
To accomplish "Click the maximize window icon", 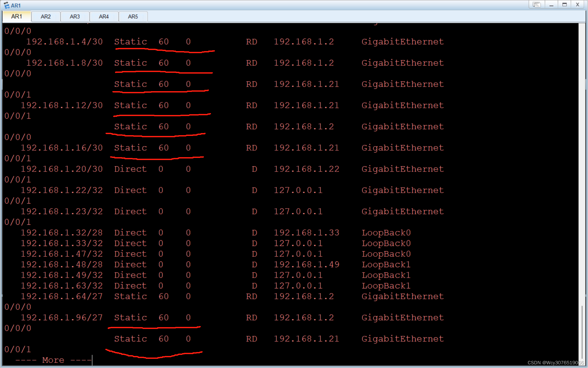I will click(564, 4).
